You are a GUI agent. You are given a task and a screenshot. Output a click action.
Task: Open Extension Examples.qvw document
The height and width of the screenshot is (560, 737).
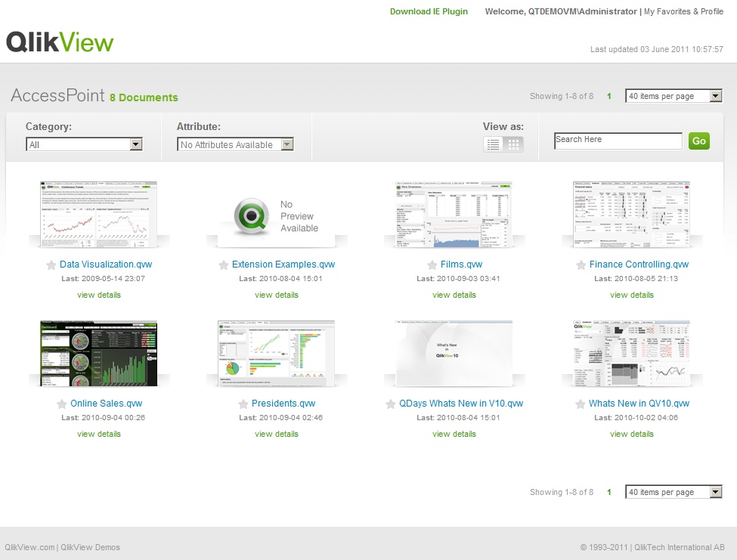pyautogui.click(x=283, y=265)
